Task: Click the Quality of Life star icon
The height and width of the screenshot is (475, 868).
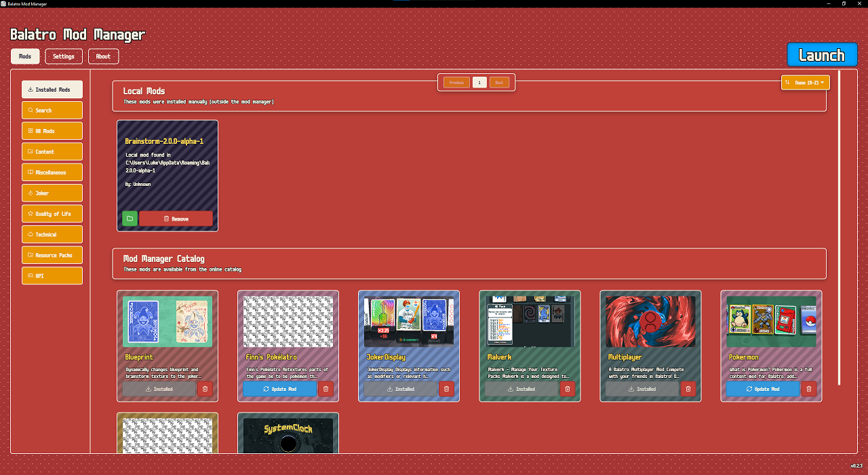Action: pos(31,213)
